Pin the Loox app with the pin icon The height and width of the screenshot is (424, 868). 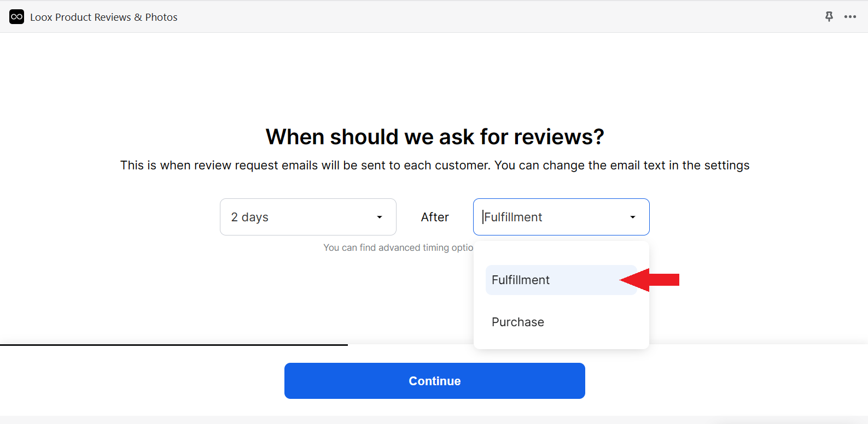[829, 17]
